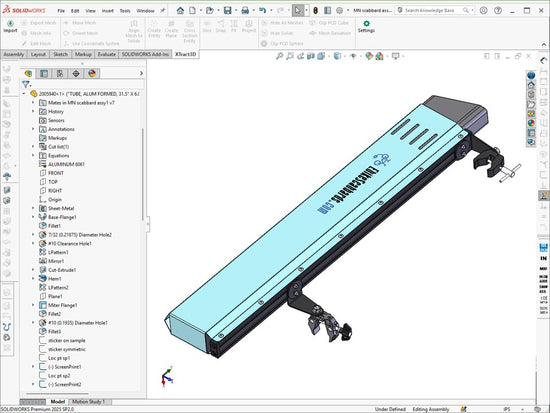Click the Save icon in toolbar
The width and height of the screenshot is (550, 413).
tap(228, 11)
